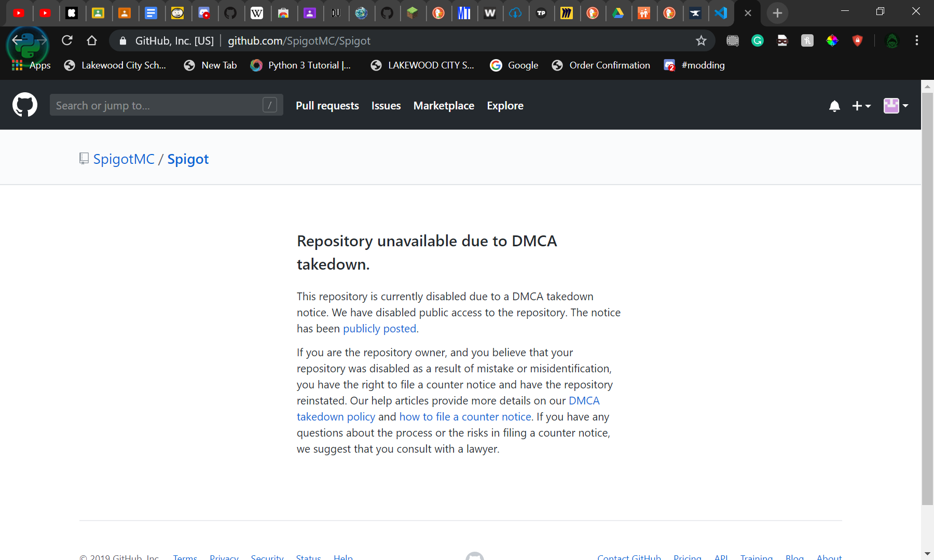Viewport: 934px width, 560px height.
Task: Click the scrollbar down arrow
Action: 927,553
